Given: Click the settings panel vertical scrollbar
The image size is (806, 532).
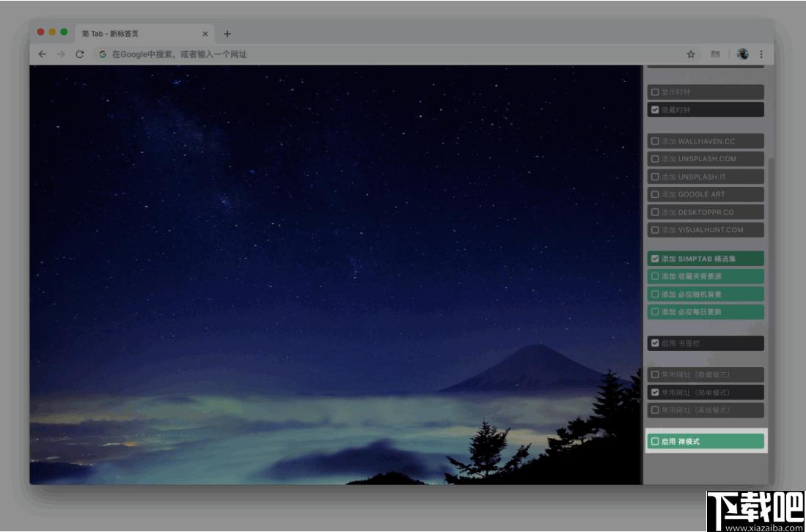Looking at the screenshot, I should click(x=771, y=318).
